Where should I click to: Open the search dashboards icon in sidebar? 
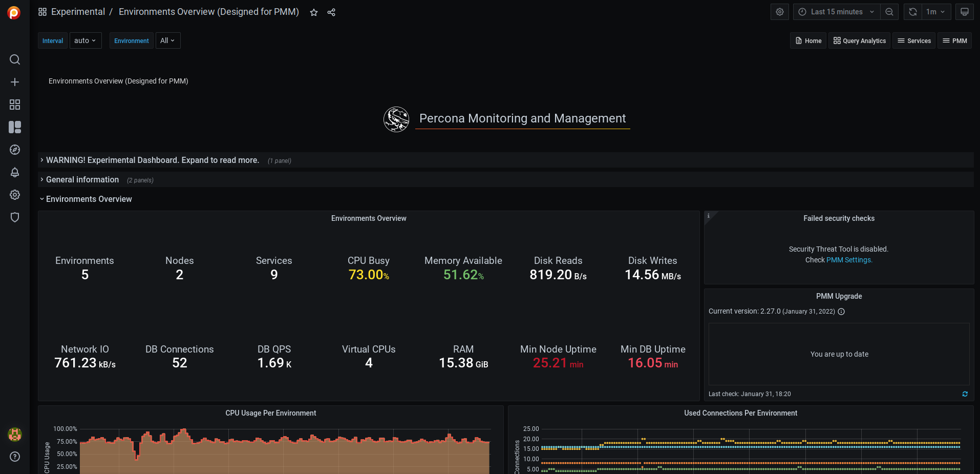click(x=15, y=59)
